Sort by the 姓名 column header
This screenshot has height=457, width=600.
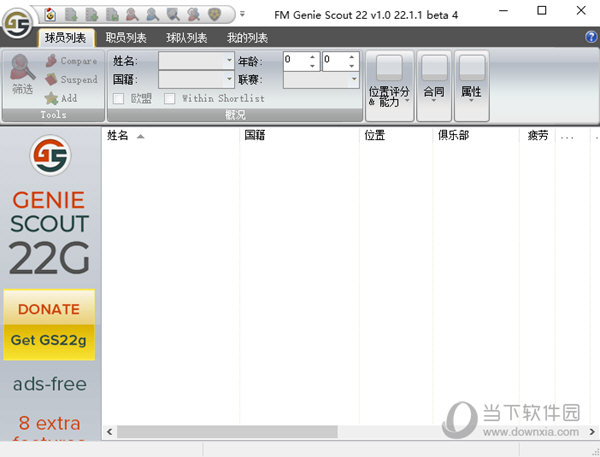pyautogui.click(x=171, y=135)
